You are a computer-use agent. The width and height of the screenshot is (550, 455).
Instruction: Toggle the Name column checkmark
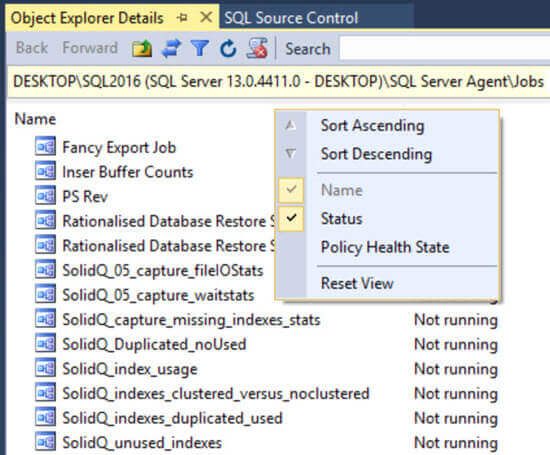click(291, 190)
